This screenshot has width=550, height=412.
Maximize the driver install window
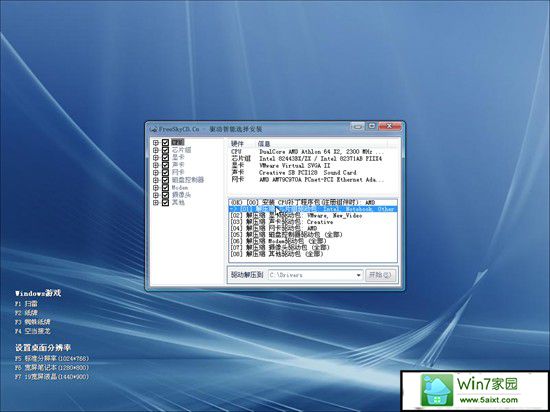pyautogui.click(x=372, y=126)
